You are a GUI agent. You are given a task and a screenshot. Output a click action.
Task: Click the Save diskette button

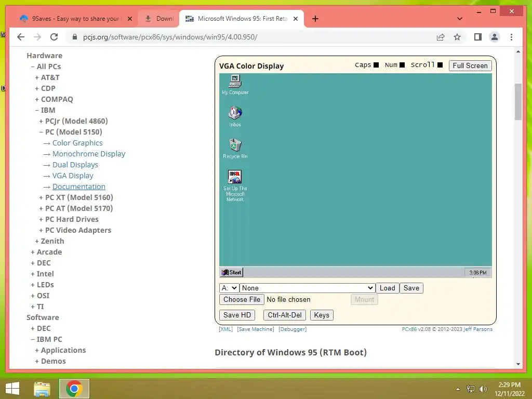411,288
